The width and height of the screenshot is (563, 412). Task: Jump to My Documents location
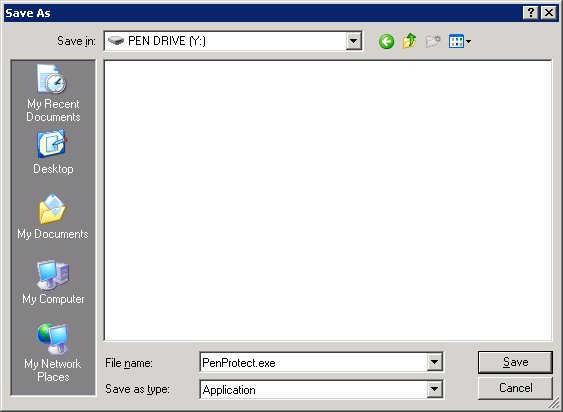pos(53,217)
